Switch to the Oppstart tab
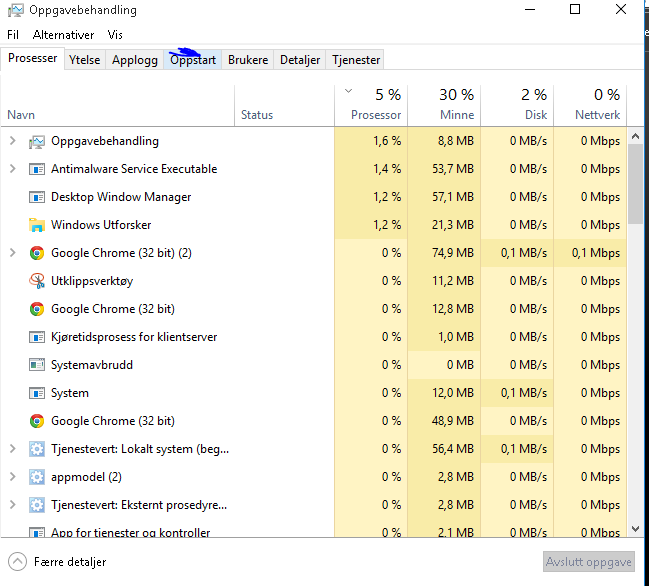Image resolution: width=649 pixels, height=586 pixels. tap(193, 60)
